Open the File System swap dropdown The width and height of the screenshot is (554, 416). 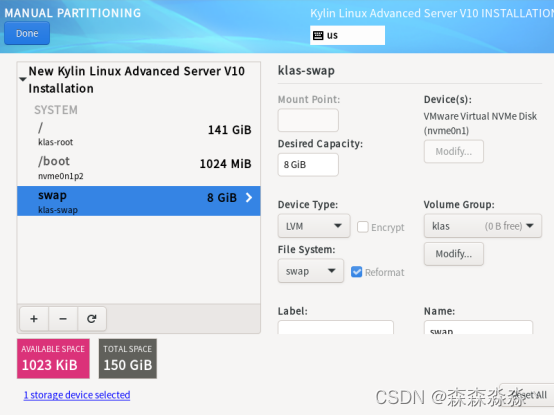click(x=311, y=271)
